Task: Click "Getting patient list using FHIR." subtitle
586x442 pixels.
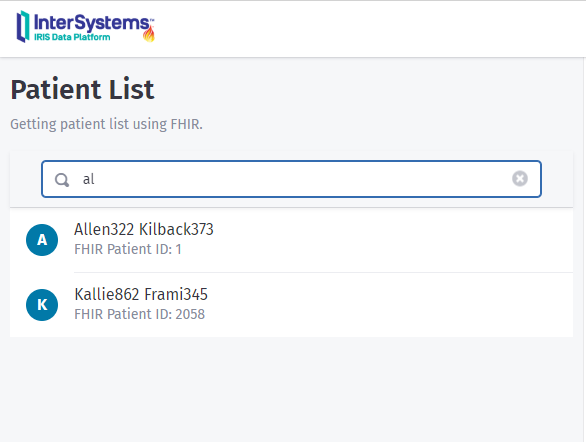Action: click(x=106, y=124)
